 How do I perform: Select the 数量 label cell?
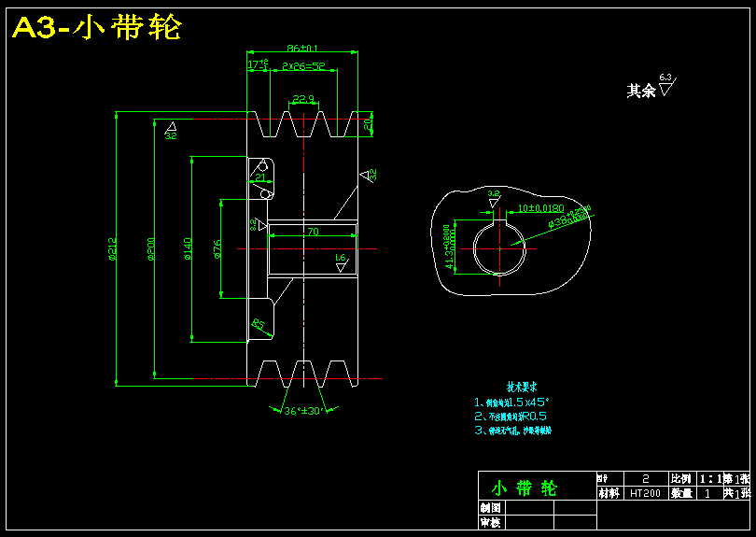pos(681,493)
